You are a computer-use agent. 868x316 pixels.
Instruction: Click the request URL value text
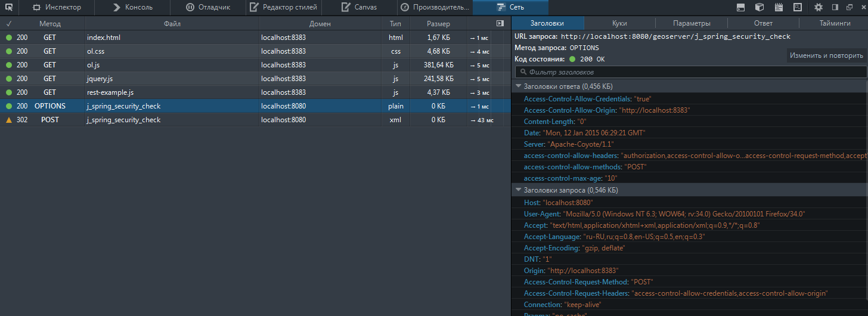(x=675, y=36)
